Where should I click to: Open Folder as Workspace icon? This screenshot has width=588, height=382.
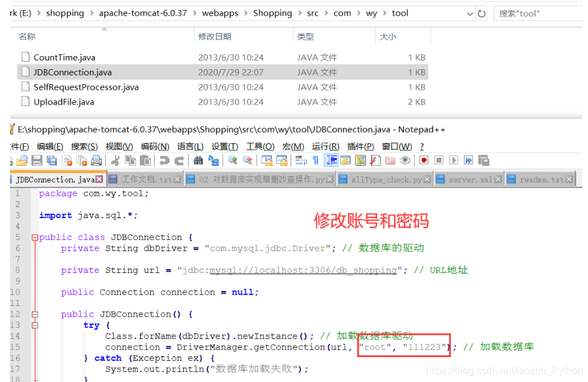tap(390, 160)
